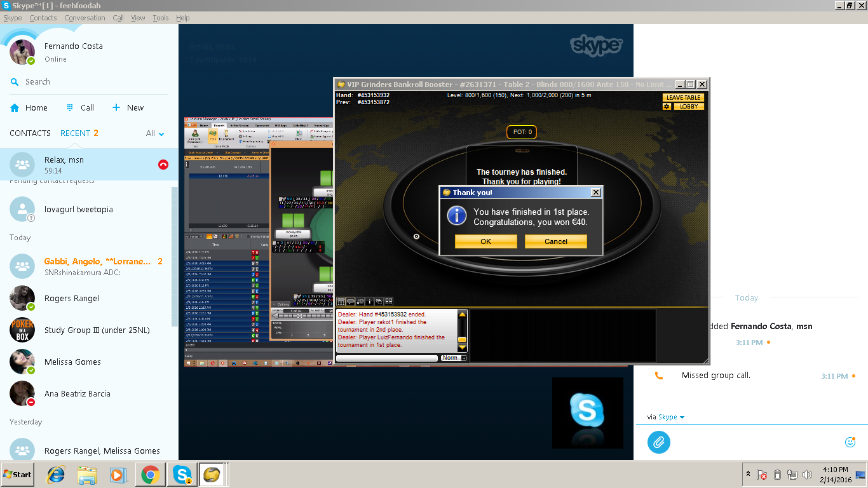The width and height of the screenshot is (868, 488).
Task: Click the Windows Start button
Action: click(18, 475)
